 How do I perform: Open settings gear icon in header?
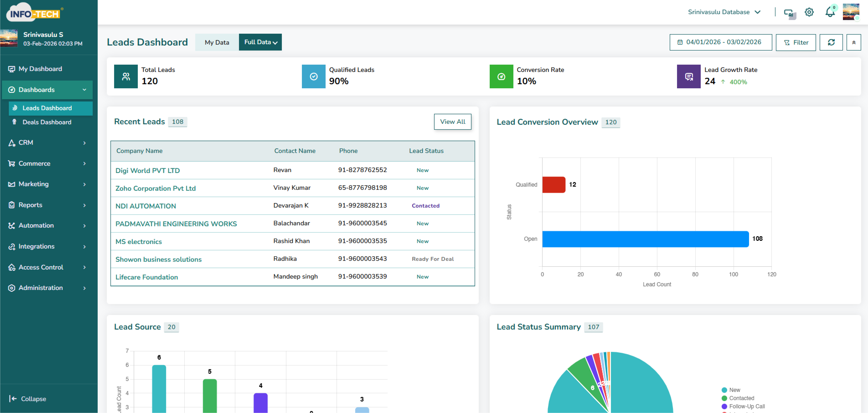coord(809,12)
